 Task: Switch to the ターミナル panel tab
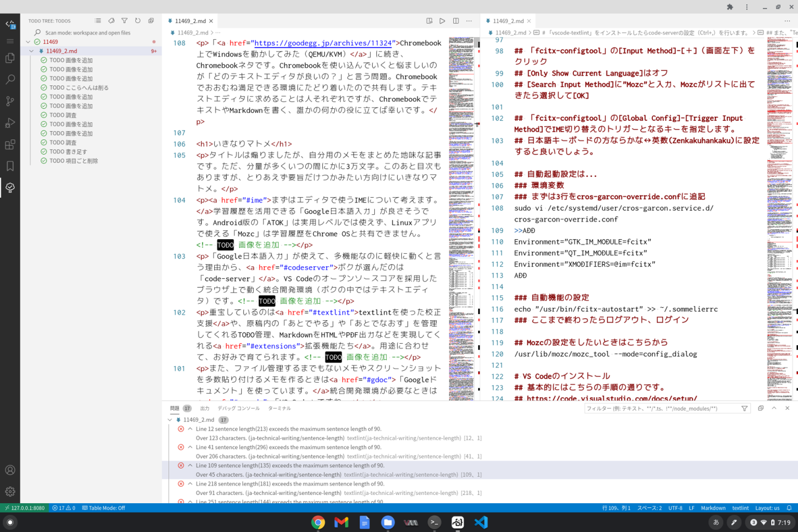coord(279,408)
